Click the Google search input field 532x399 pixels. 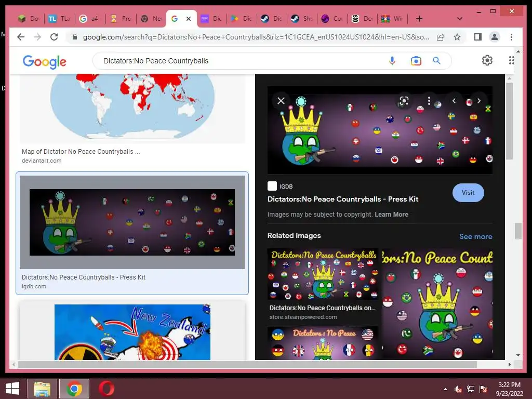click(x=241, y=61)
